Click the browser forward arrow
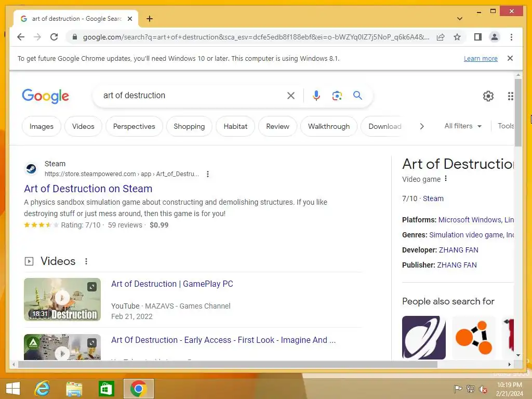The width and height of the screenshot is (532, 399). tap(37, 37)
